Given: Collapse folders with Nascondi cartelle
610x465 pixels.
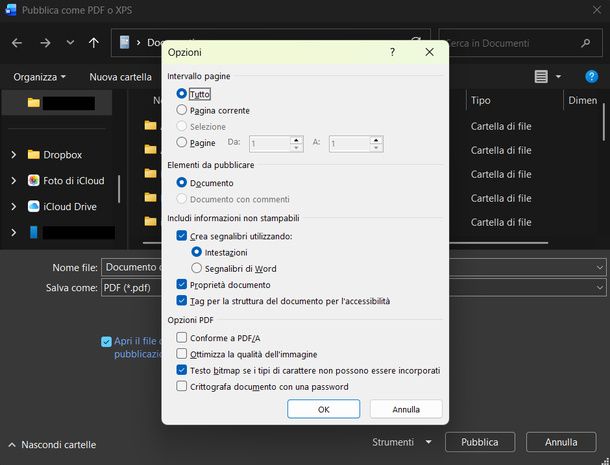Looking at the screenshot, I should click(x=52, y=444).
